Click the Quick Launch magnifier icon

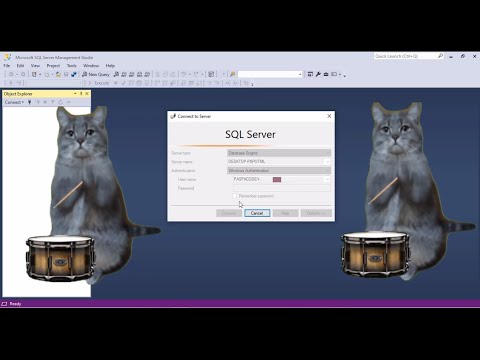point(440,56)
